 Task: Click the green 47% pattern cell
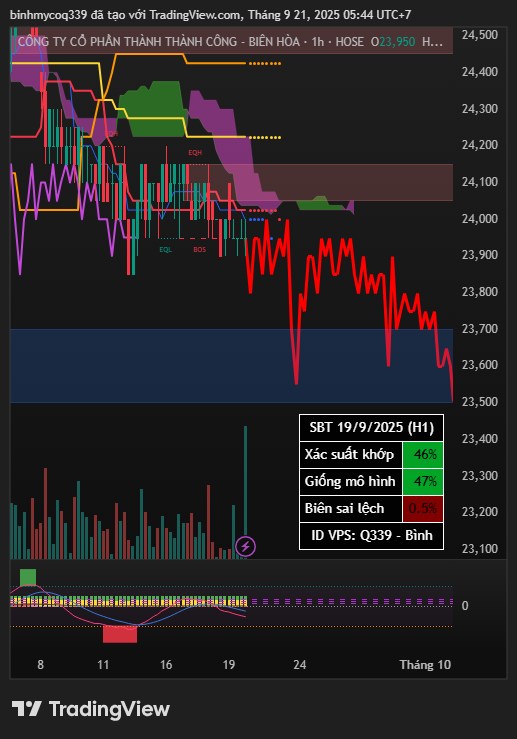pyautogui.click(x=423, y=481)
